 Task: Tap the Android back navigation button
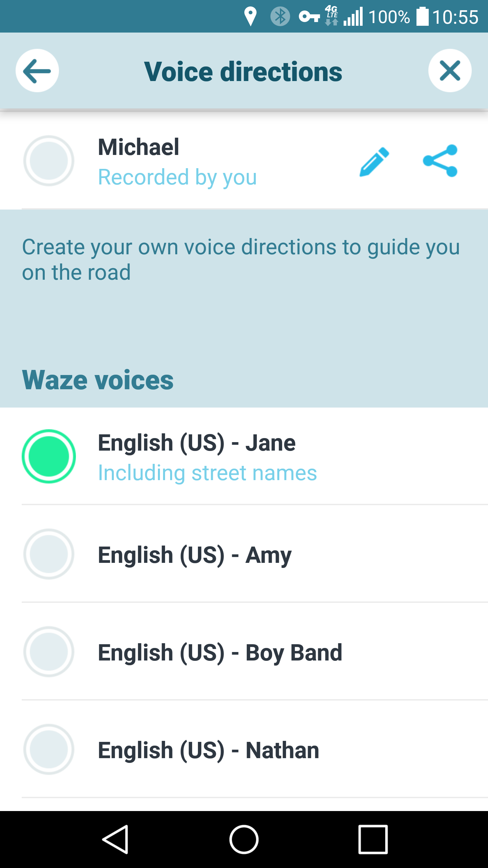(115, 840)
